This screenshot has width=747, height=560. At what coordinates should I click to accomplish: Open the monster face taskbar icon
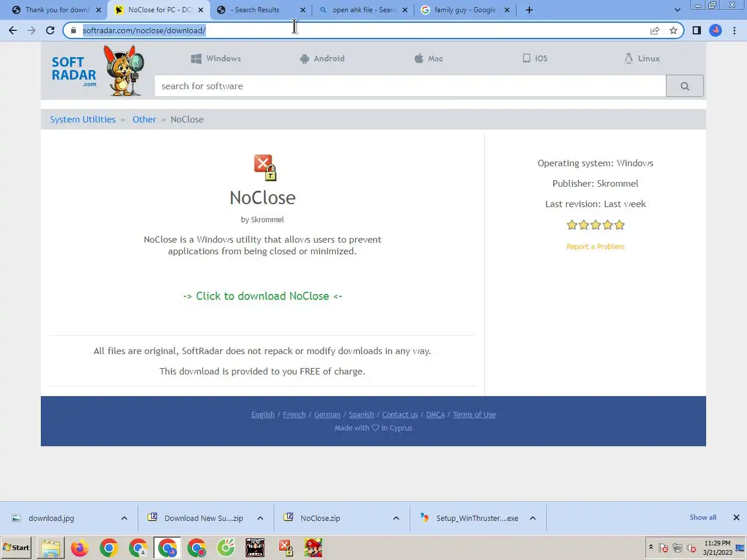(255, 548)
